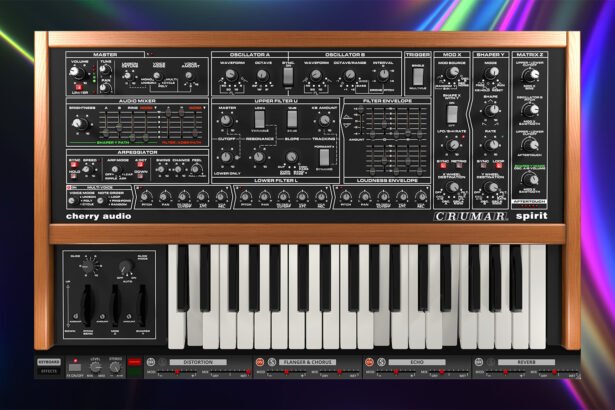Open the Reverb effect selector
Image resolution: width=615 pixels, height=410 pixels.
tap(526, 362)
